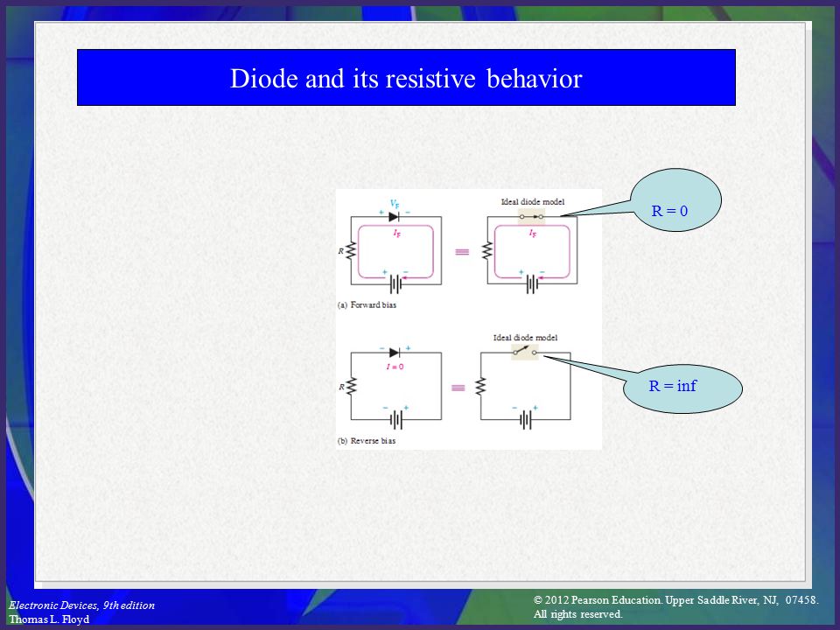Click the open switch symbol in reverse bias circuit
This screenshot has height=630, width=840.
coord(525,352)
